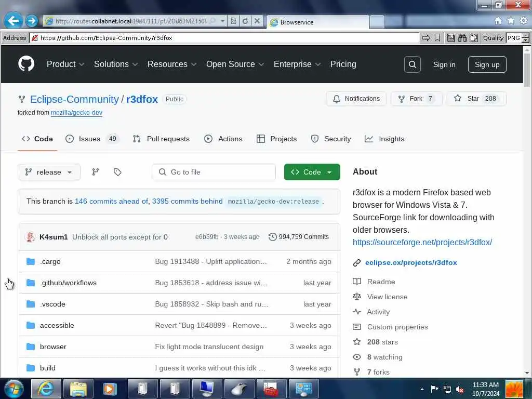This screenshot has width=532, height=399.
Task: Click the commit history clock icon
Action: tap(272, 237)
